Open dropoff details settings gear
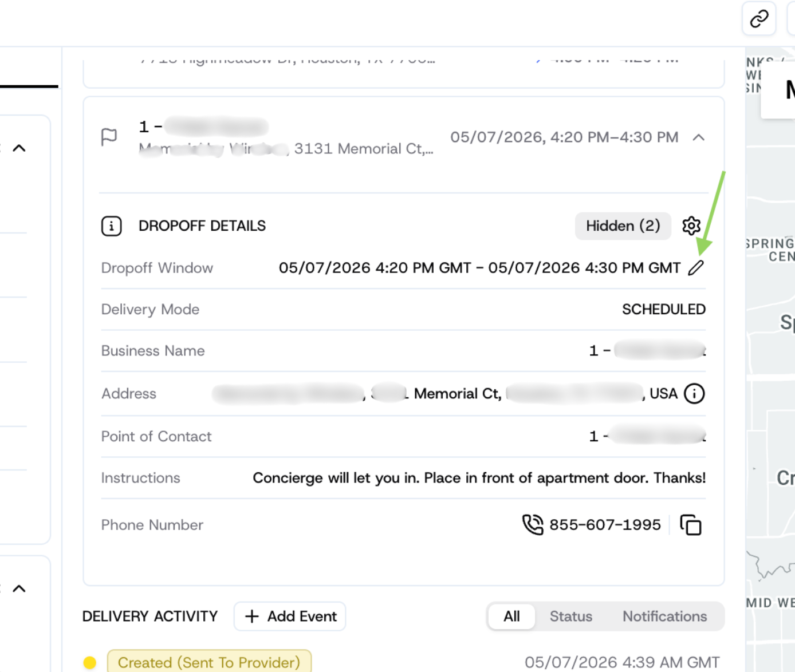 pyautogui.click(x=691, y=226)
